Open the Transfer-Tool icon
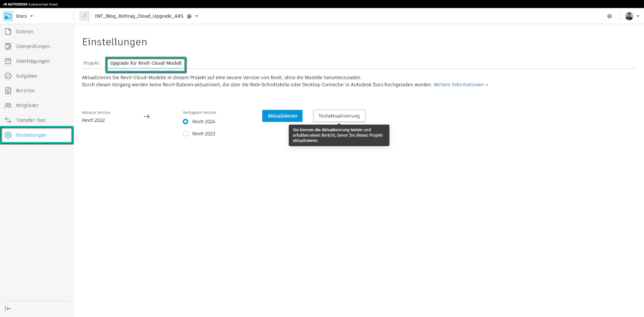Viewport: 644px width, 317px height. (x=8, y=120)
